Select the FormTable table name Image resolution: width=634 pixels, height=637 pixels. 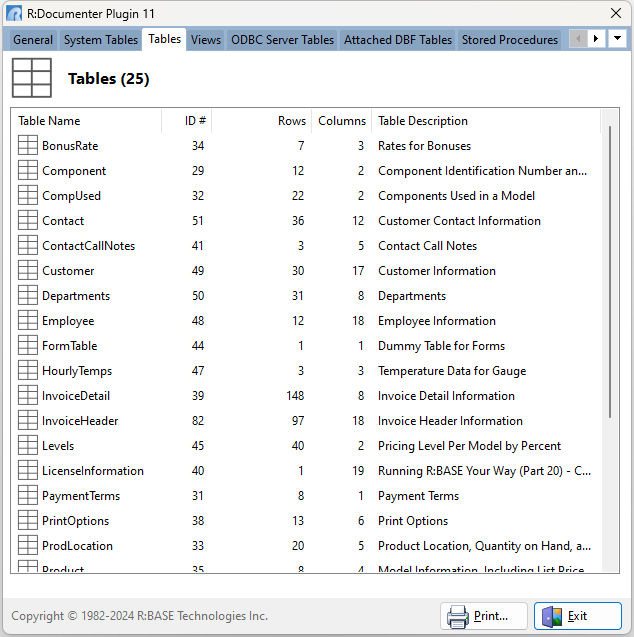pyautogui.click(x=69, y=346)
